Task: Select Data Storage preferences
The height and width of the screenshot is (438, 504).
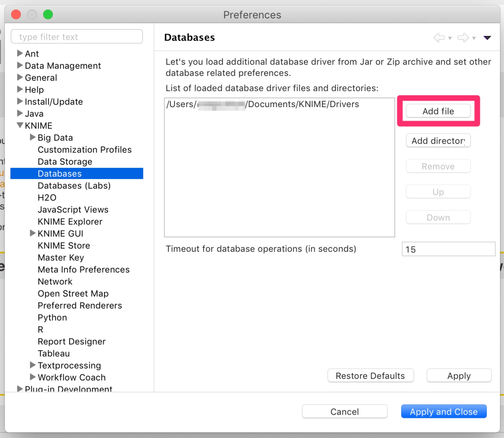Action: tap(65, 162)
